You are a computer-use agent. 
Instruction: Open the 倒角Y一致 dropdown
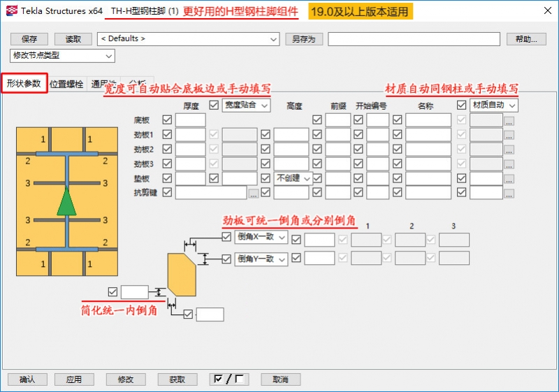point(261,259)
